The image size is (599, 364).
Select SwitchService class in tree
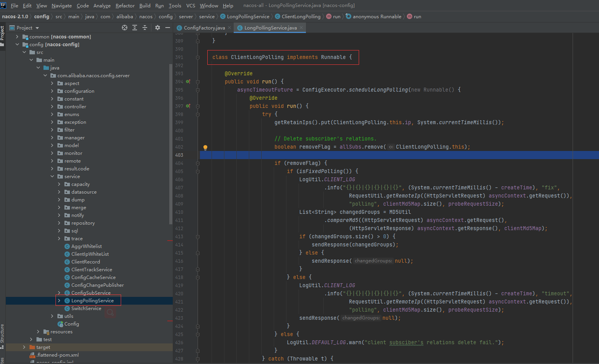[86, 309]
